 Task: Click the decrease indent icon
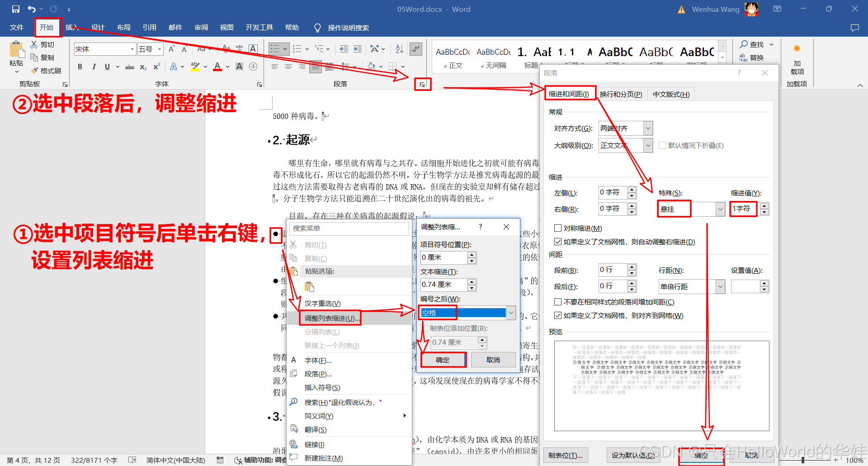point(344,49)
